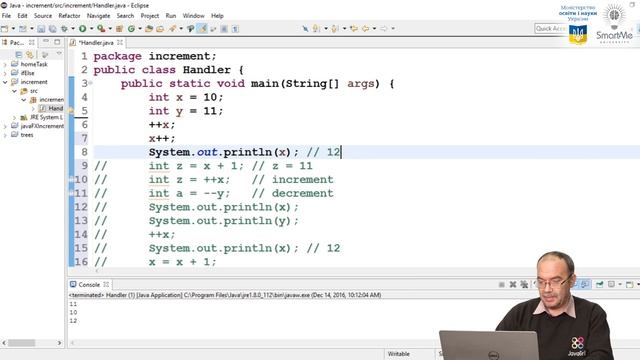This screenshot has height=360, width=640.
Task: Expand the homeTask project
Action: tap(5, 64)
